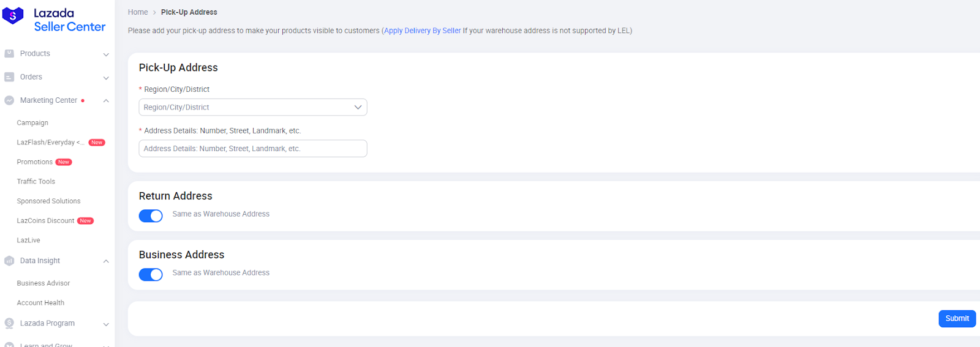This screenshot has width=980, height=347.
Task: Expand the Orders menu chevron
Action: (106, 78)
